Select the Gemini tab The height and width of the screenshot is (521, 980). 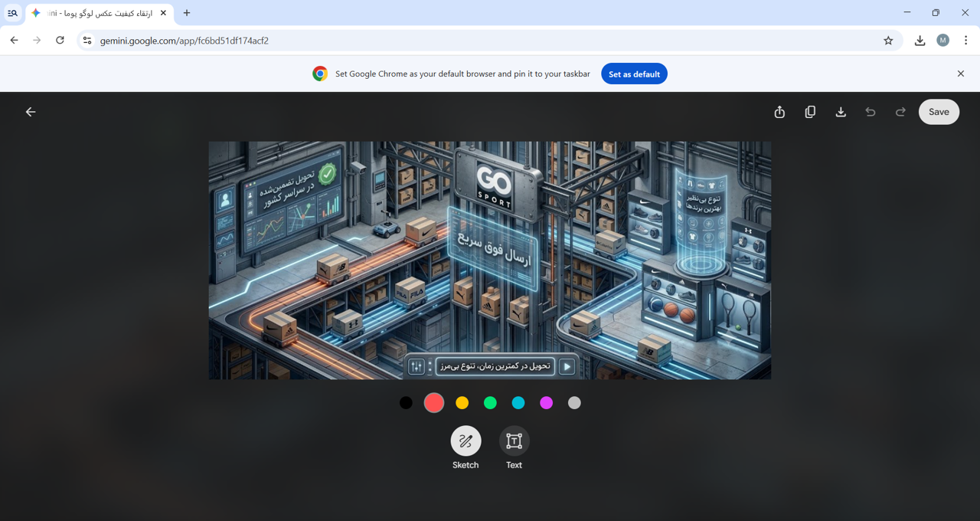coord(100,13)
